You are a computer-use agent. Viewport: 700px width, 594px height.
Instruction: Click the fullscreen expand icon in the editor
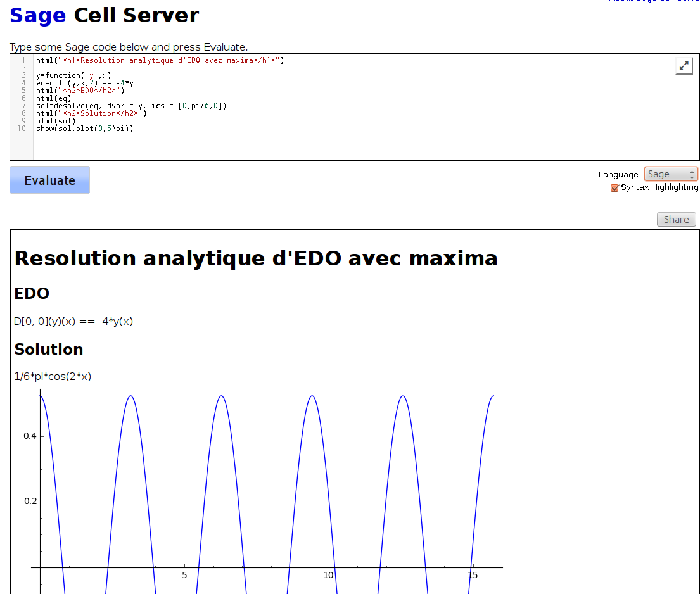[x=684, y=66]
